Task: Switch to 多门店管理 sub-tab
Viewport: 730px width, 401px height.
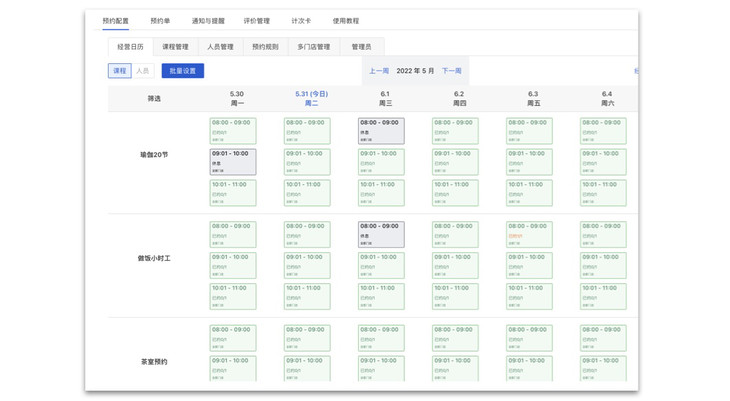Action: tap(314, 47)
